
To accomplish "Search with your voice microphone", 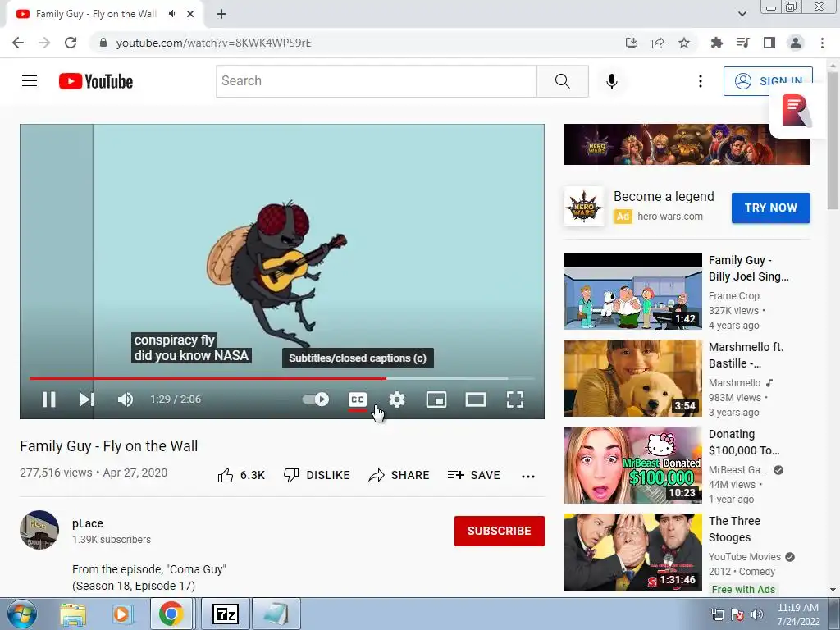I will pyautogui.click(x=612, y=81).
